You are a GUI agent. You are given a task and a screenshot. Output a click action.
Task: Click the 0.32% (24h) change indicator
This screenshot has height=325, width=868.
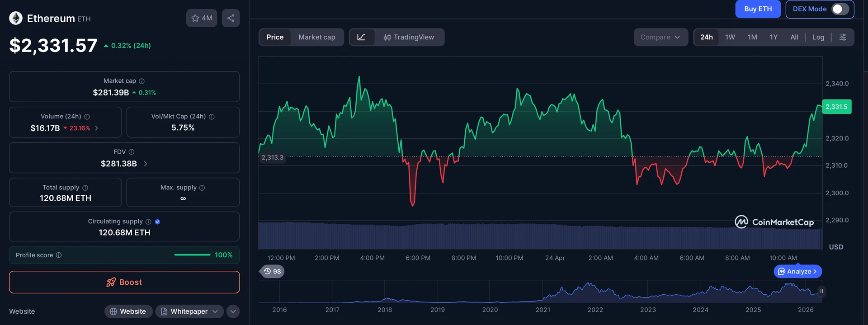(127, 46)
